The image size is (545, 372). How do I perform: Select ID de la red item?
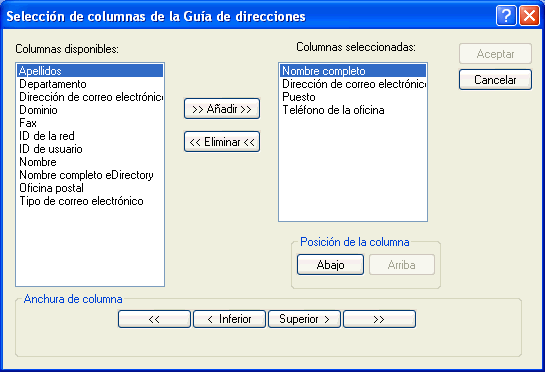tap(90, 136)
